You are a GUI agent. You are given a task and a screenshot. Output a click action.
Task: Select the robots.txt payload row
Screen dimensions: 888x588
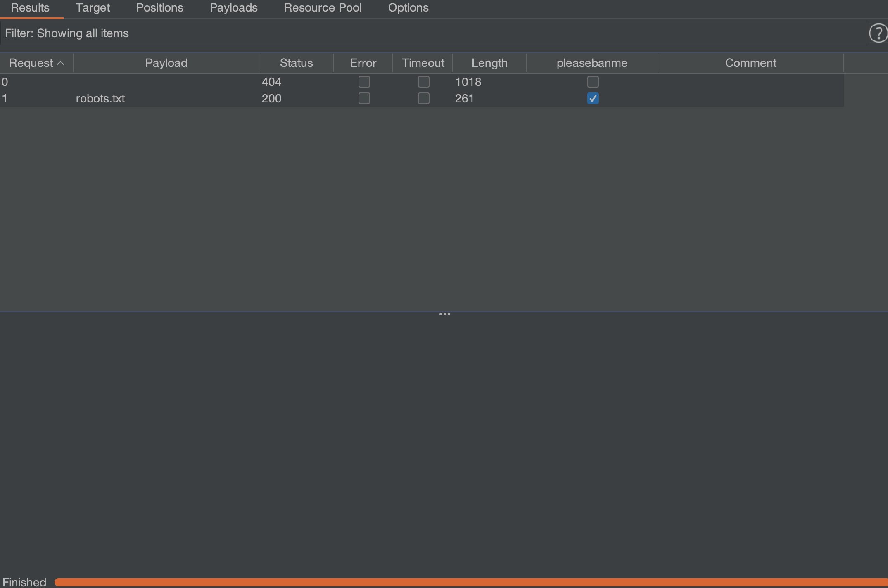click(100, 99)
